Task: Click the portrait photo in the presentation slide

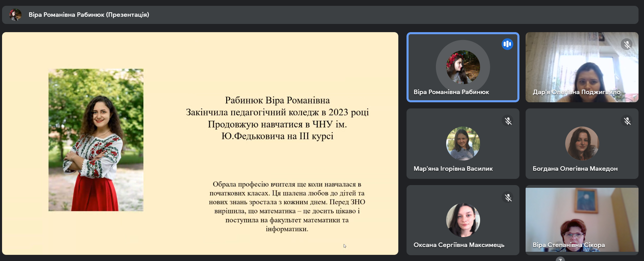Action: pyautogui.click(x=96, y=140)
